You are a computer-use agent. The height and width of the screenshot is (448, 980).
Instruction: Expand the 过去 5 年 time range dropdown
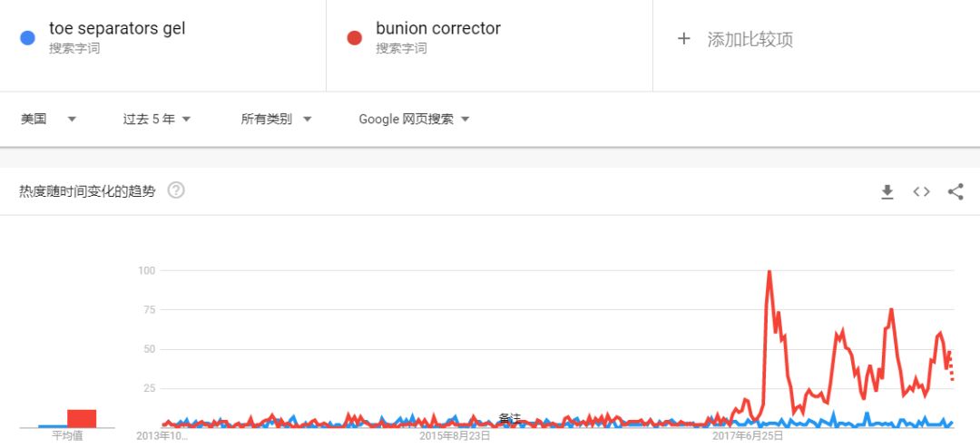pyautogui.click(x=157, y=119)
